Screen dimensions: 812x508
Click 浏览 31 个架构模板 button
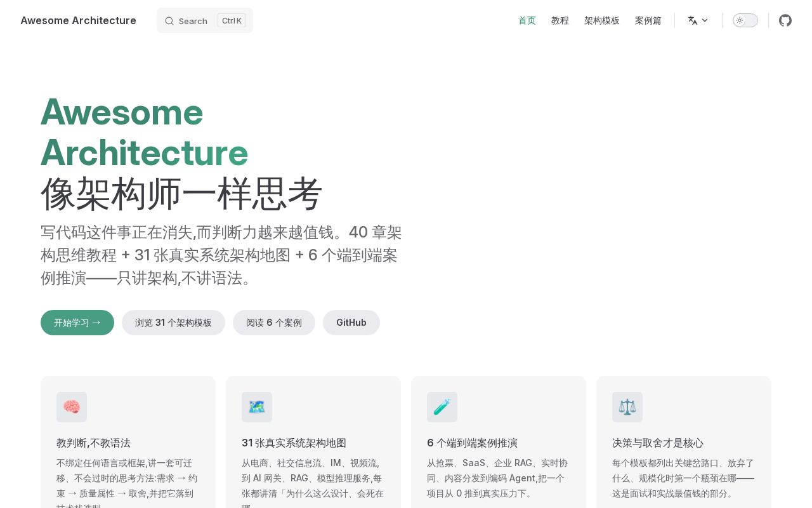click(x=173, y=323)
